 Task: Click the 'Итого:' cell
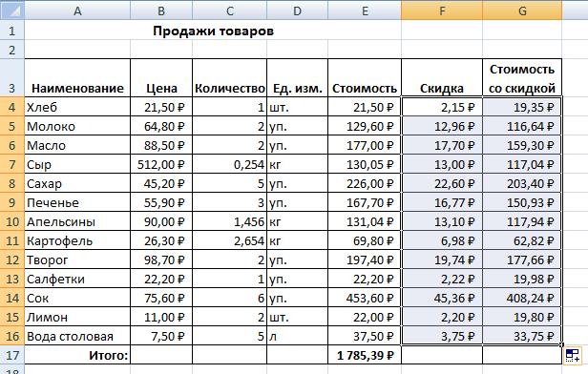click(77, 355)
